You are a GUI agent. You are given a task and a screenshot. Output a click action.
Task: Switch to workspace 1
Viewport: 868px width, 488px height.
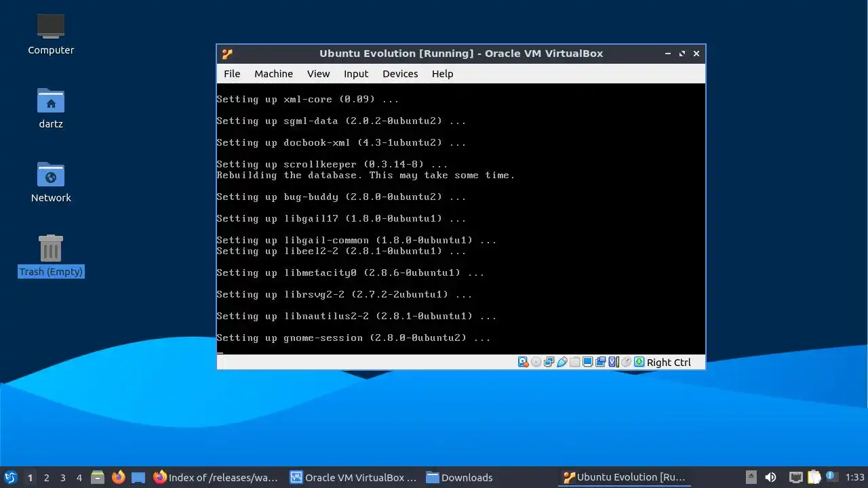pos(30,477)
